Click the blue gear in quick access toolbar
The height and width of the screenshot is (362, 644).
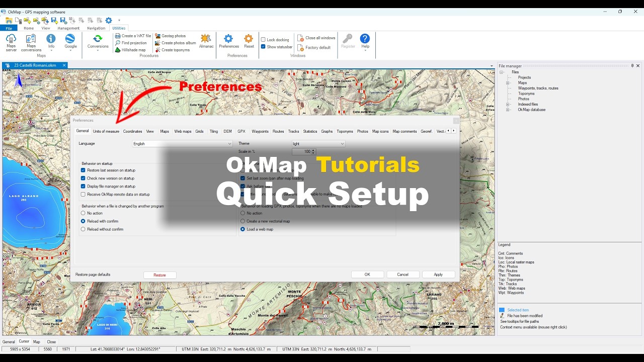pos(108,21)
